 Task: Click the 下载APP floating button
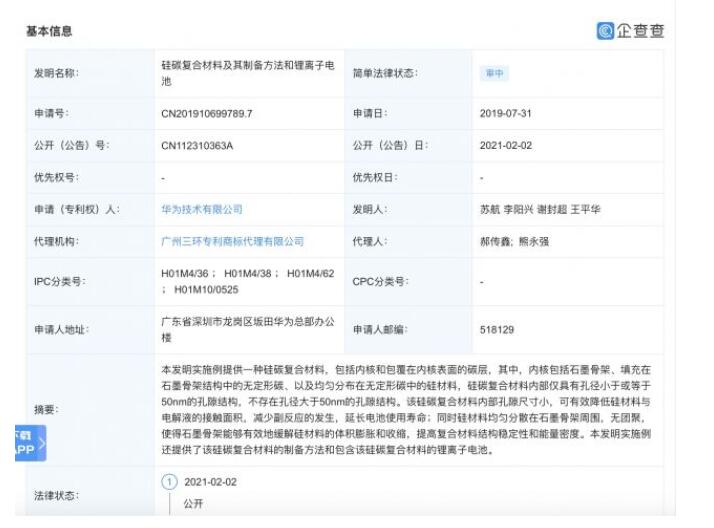(31, 443)
